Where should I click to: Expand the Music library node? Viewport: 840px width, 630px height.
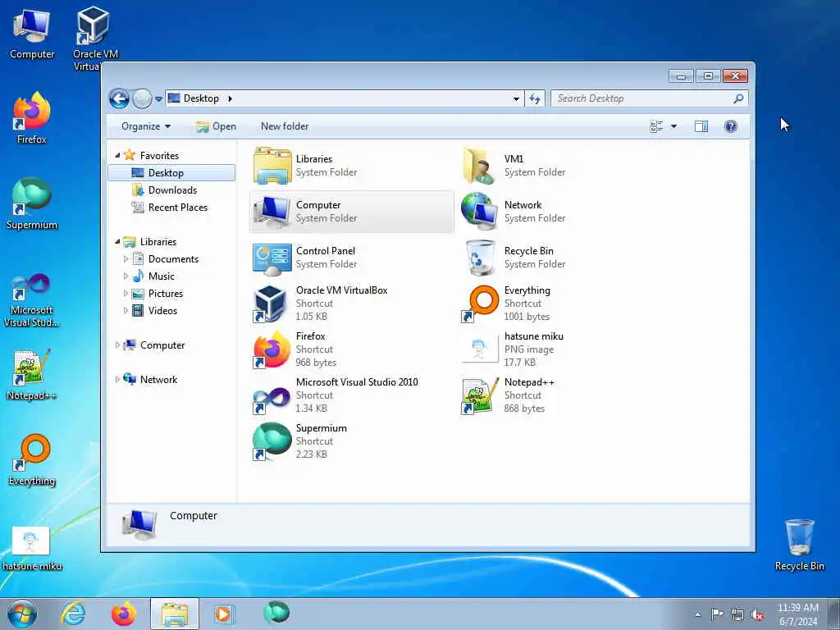point(126,276)
